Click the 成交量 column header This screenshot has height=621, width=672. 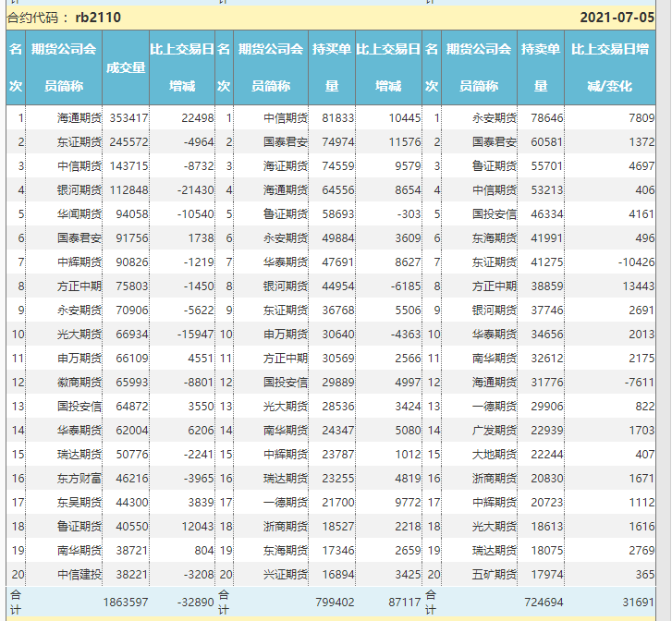coord(125,67)
